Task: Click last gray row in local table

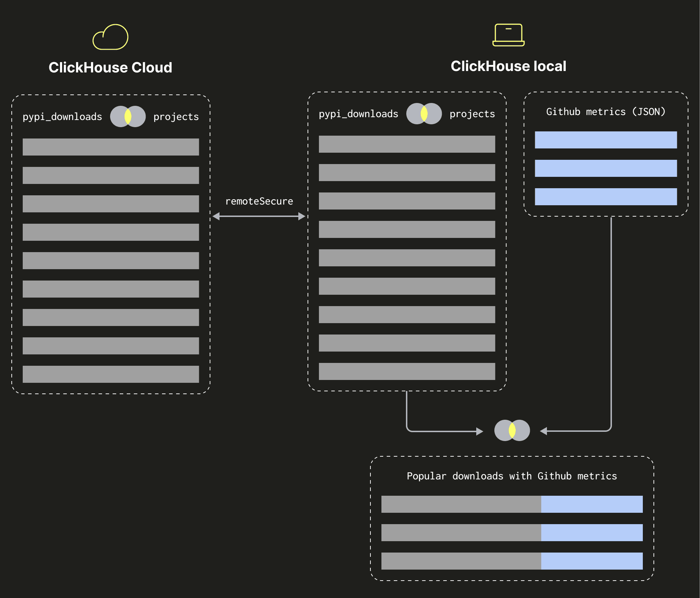Action: pos(407,371)
